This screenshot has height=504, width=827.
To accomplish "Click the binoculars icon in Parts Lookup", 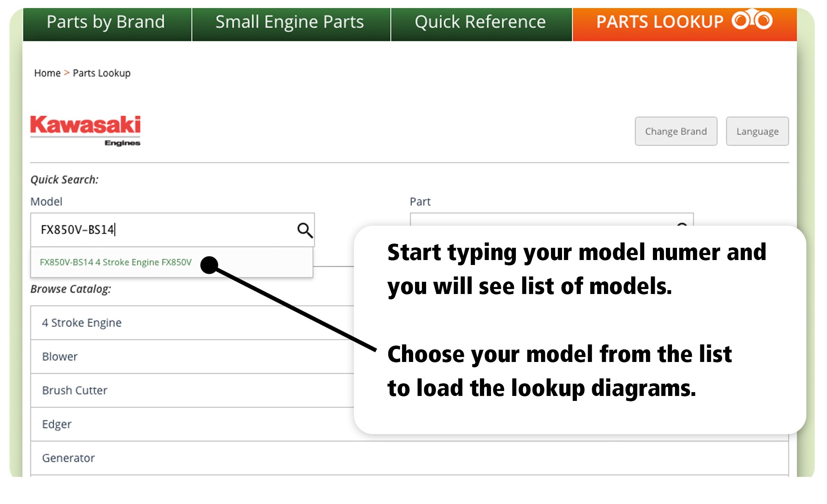I will point(752,20).
